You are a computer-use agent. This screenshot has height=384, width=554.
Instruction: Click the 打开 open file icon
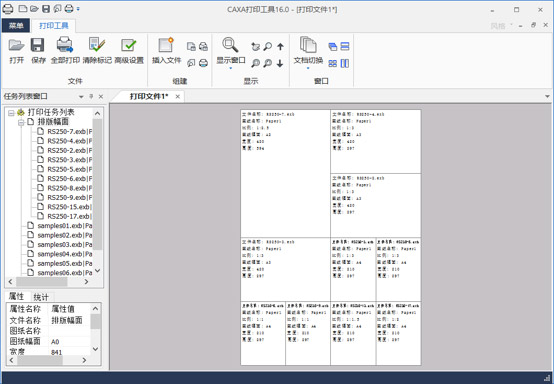tap(16, 45)
